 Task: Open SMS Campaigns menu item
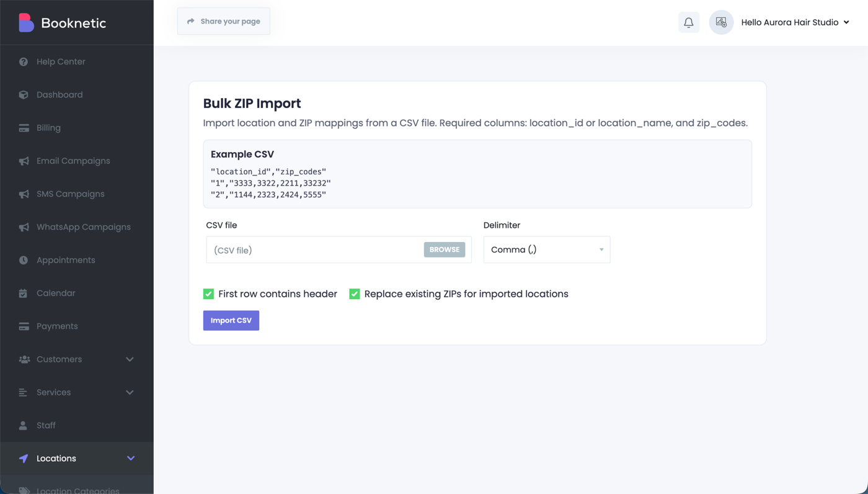pos(77,194)
